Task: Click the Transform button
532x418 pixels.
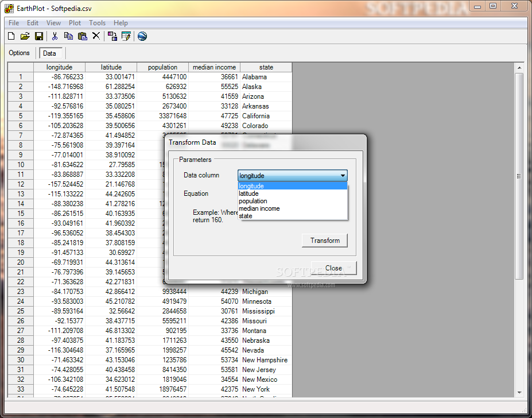Action: [325, 241]
